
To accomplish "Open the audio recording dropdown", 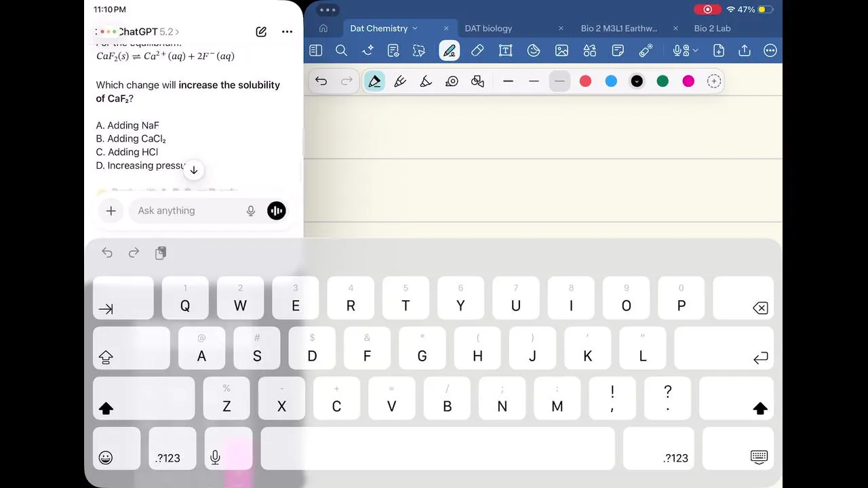I will click(x=685, y=51).
